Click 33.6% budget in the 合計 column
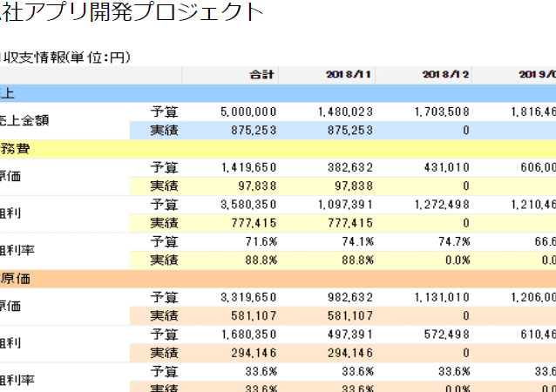The width and height of the screenshot is (556, 392). point(261,371)
